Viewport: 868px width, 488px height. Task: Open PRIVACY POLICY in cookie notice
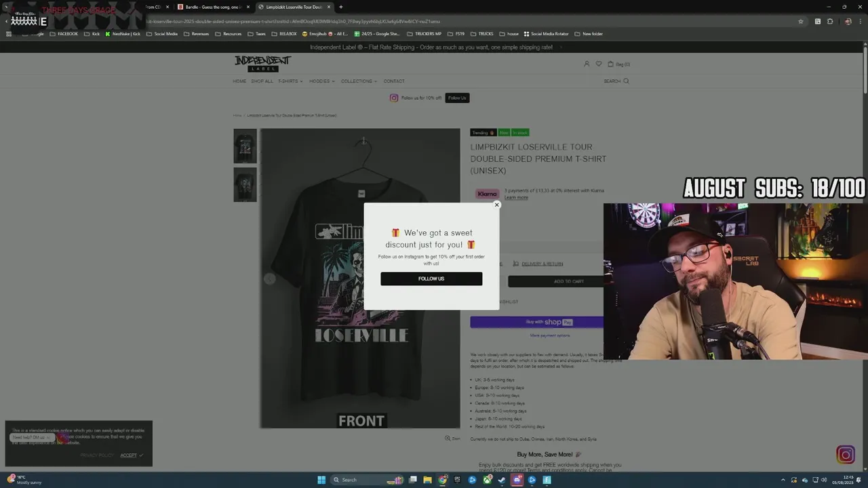[x=97, y=455]
